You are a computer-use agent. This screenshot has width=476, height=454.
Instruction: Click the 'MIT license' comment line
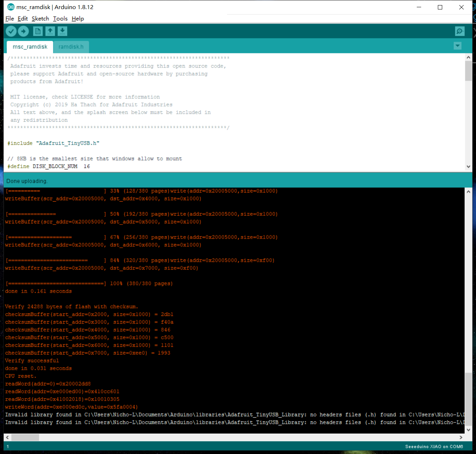coord(85,97)
